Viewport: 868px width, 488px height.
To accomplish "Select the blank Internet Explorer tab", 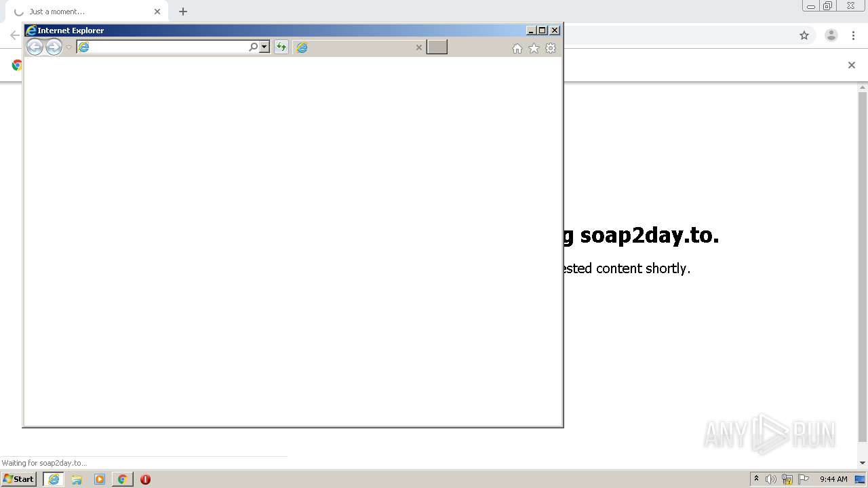I will [359, 47].
